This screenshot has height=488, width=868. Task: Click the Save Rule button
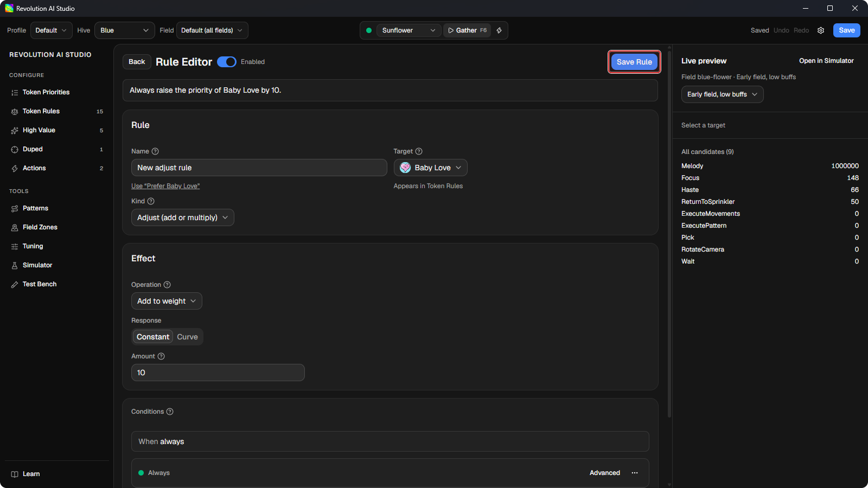pos(634,62)
